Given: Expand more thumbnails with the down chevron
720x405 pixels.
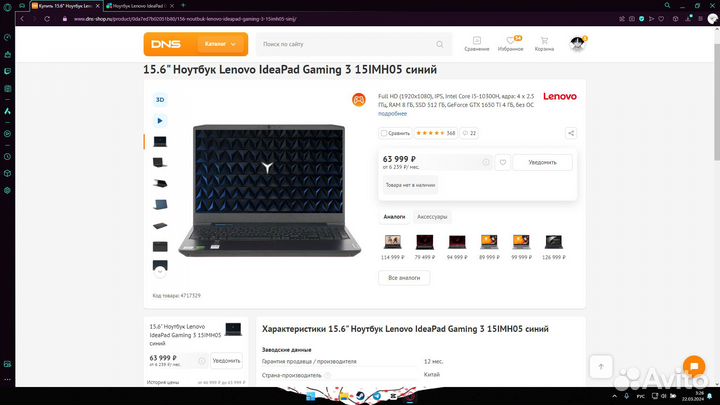Looking at the screenshot, I should point(160,272).
